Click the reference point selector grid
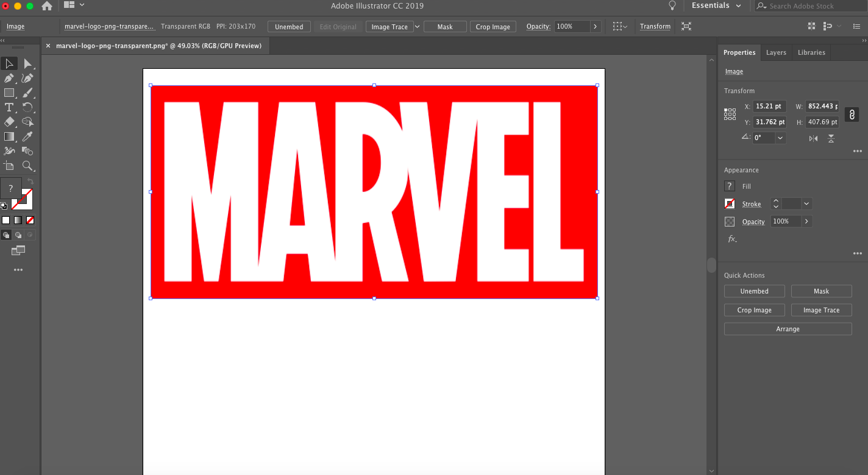The image size is (868, 475). pos(730,114)
